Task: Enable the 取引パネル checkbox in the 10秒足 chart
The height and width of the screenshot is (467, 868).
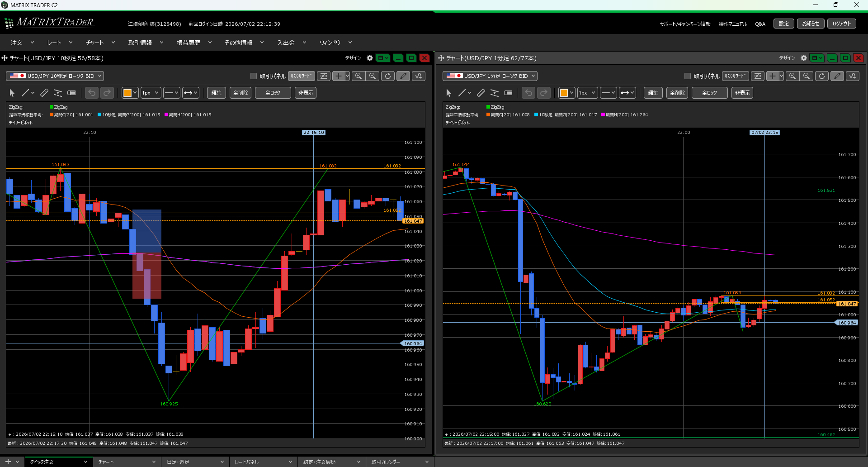Action: (254, 76)
